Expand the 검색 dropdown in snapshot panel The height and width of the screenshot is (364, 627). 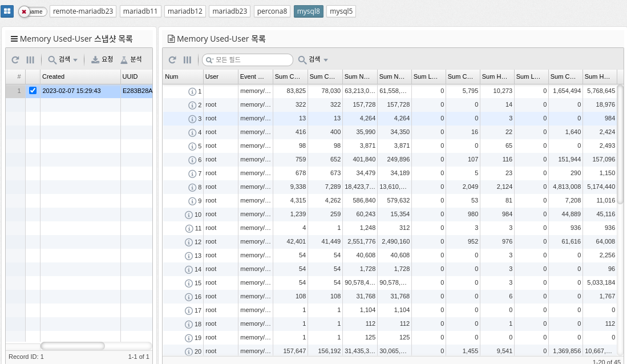coord(63,60)
